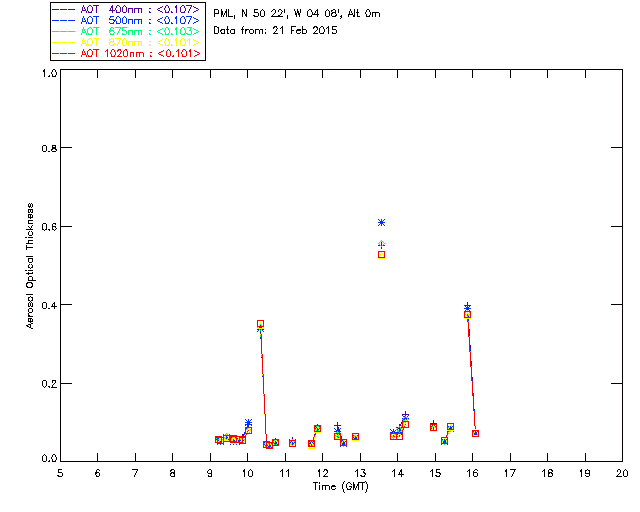Click the peak marker near time 10.3

(x=260, y=324)
